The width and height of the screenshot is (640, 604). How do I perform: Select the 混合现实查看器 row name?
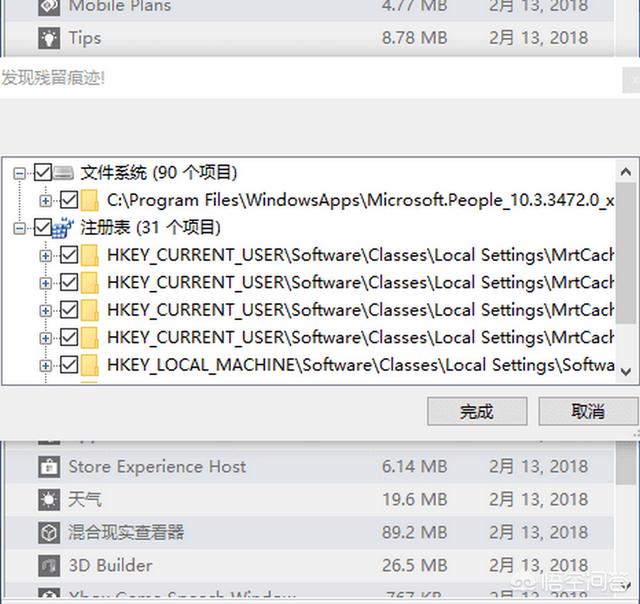pos(126,533)
